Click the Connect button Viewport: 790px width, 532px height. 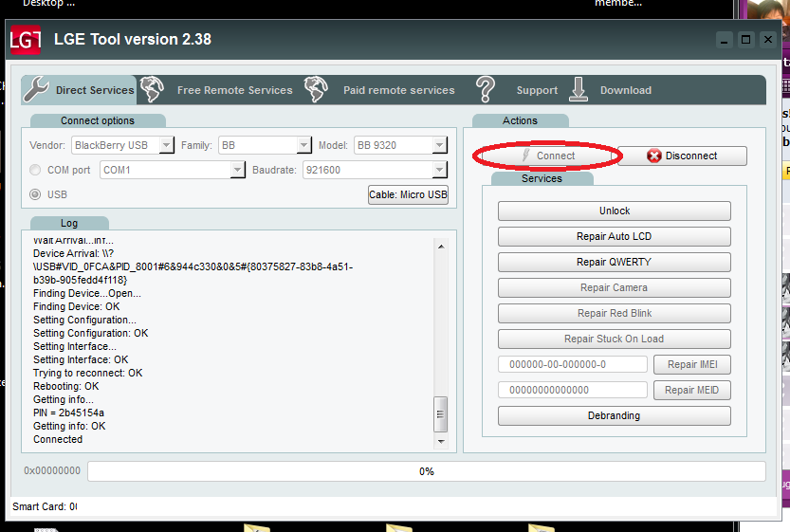coord(547,156)
